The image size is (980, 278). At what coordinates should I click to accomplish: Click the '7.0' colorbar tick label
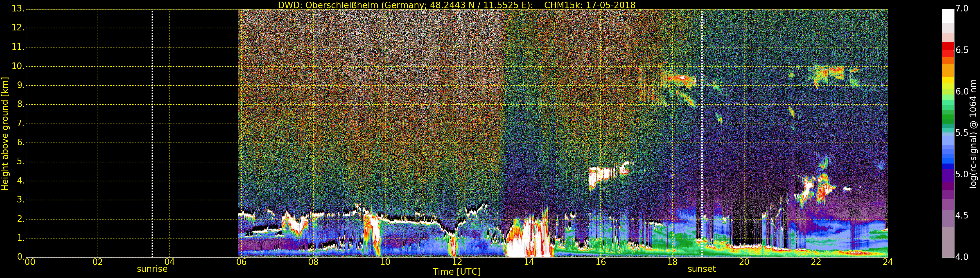click(x=962, y=9)
